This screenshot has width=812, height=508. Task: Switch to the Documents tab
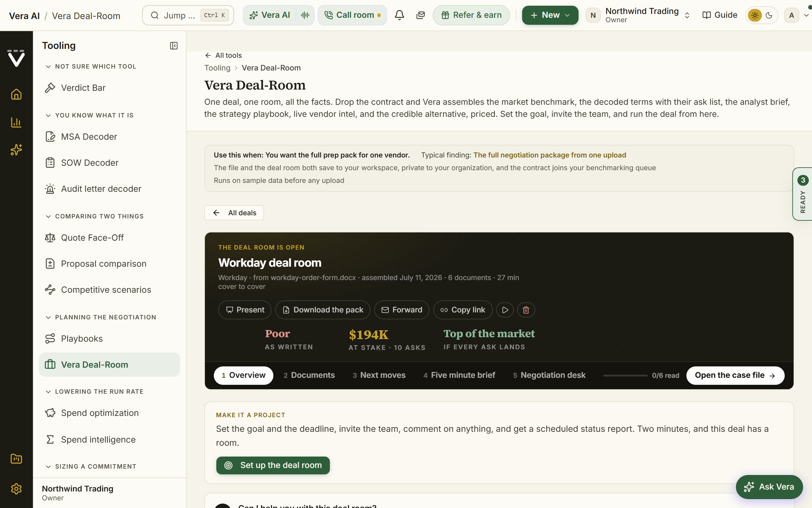[309, 375]
